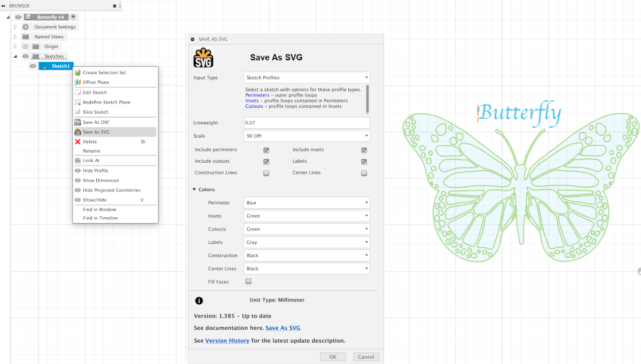Click the Redefine Sketch Plane icon
Viewport: 641px width, 364px height.
[78, 102]
